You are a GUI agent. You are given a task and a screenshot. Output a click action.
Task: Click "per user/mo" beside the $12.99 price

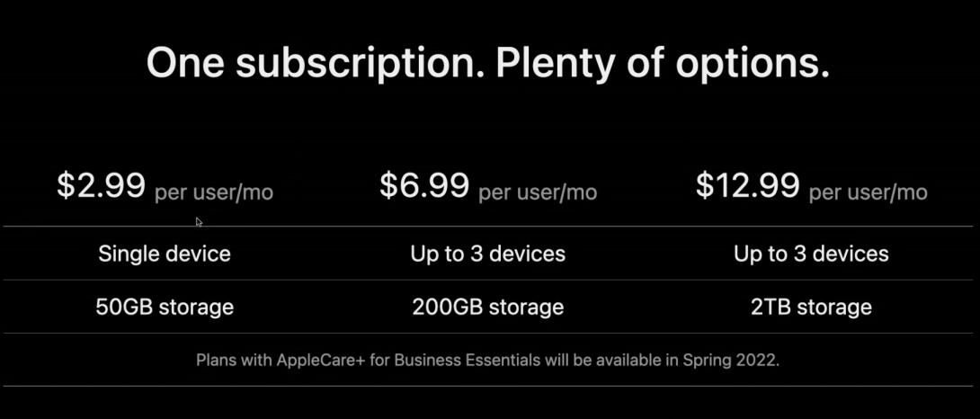[868, 192]
